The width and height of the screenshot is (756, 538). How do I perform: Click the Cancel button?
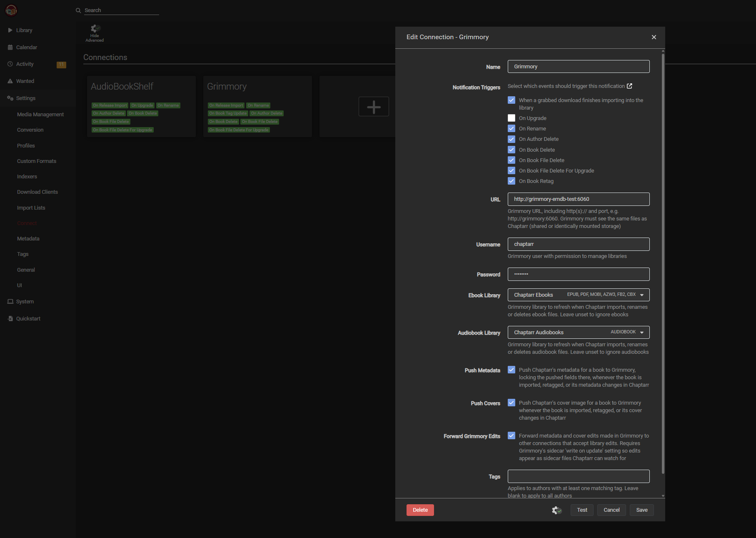tap(611, 510)
